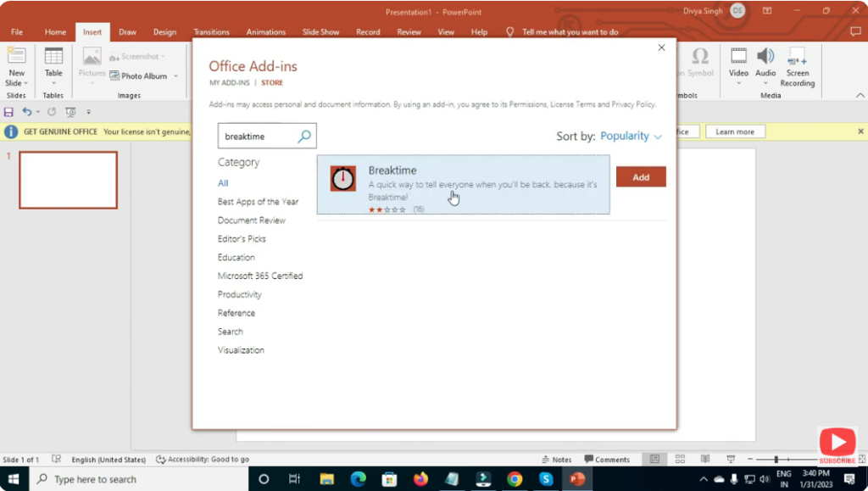Click the Learn more button in license bar
Screen dimensions: 868x491
coord(734,131)
